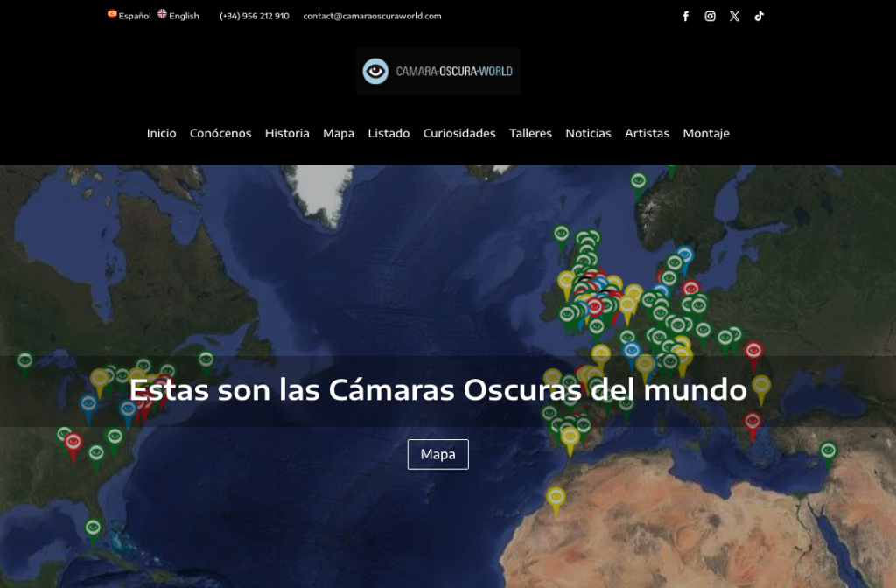Open the Facebook social icon
This screenshot has height=588, width=896.
[x=685, y=16]
